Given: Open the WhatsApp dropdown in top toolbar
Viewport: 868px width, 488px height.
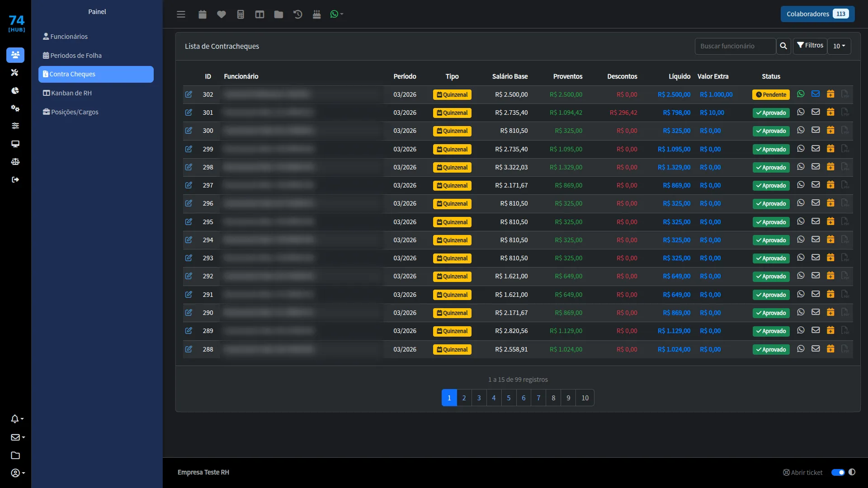Looking at the screenshot, I should pyautogui.click(x=337, y=14).
